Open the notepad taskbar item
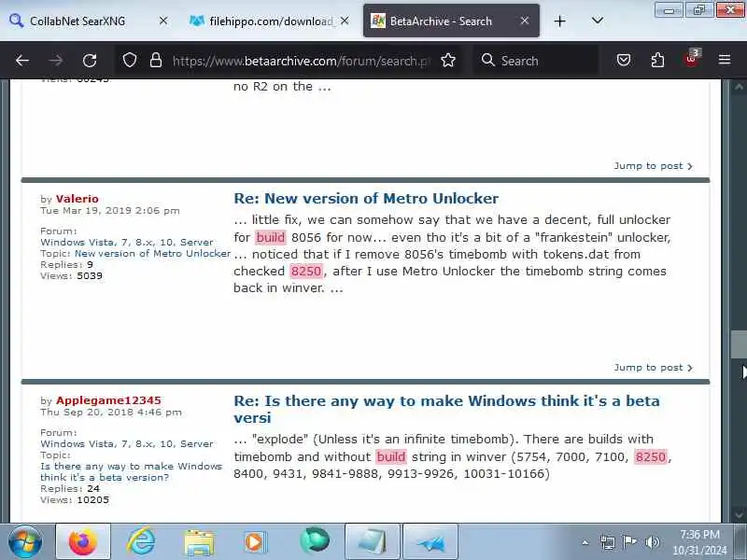The height and width of the screenshot is (560, 747). pos(372,541)
